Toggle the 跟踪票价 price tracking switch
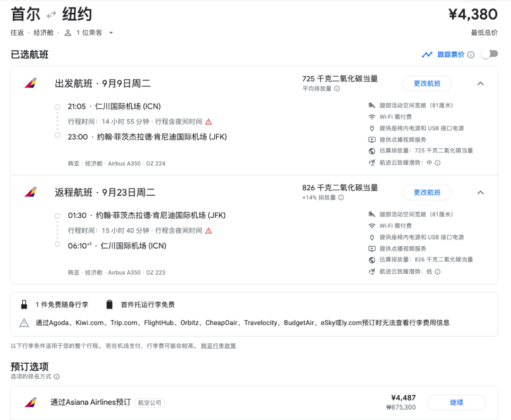The width and height of the screenshot is (511, 420). tap(489, 54)
